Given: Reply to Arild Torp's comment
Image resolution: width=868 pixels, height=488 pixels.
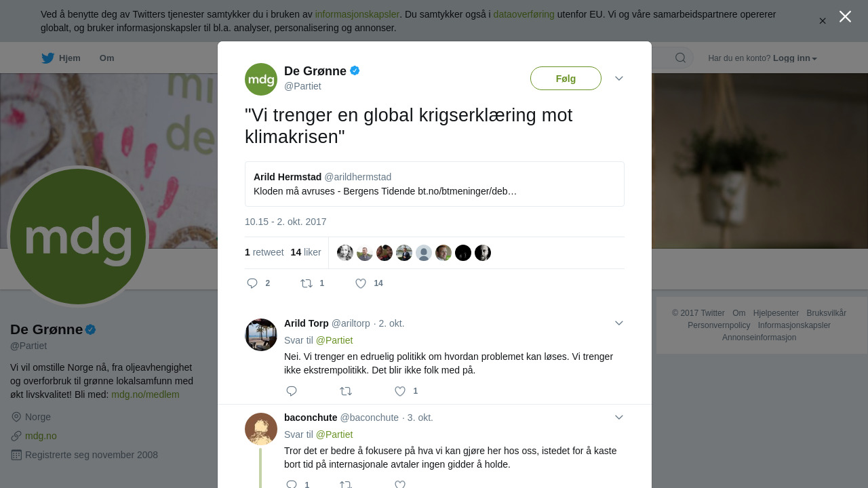Looking at the screenshot, I should pyautogui.click(x=292, y=391).
